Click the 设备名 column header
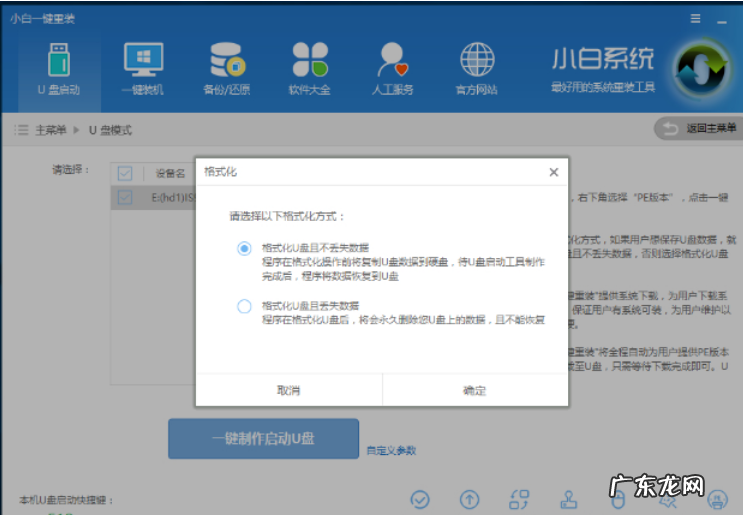This screenshot has height=515, width=743. pos(171,173)
